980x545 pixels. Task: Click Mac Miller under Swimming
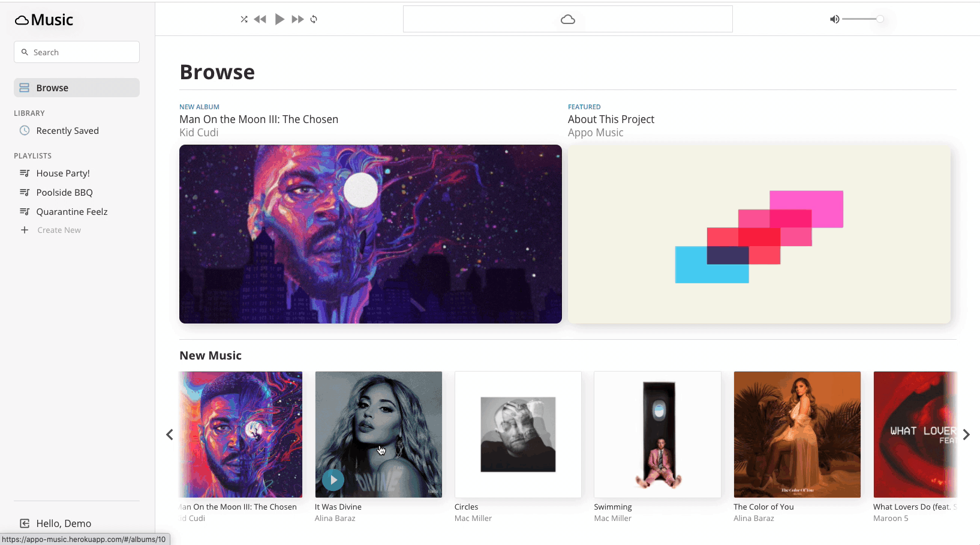click(613, 519)
